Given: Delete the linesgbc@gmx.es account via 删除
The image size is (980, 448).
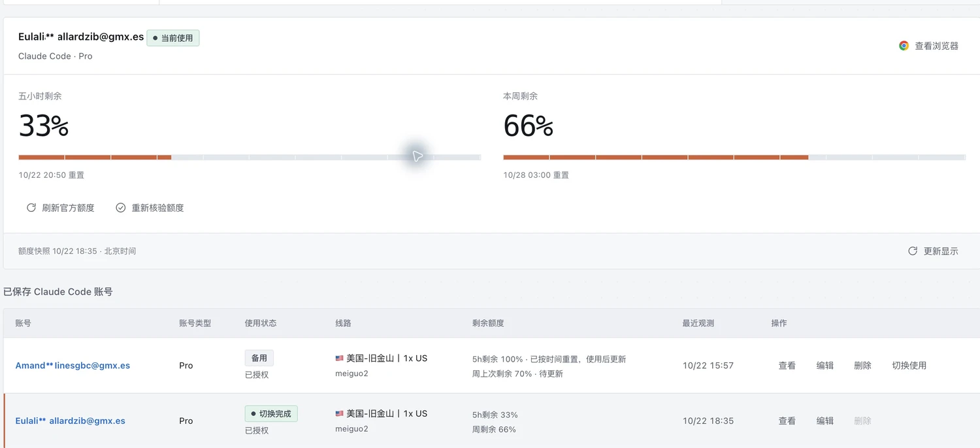Looking at the screenshot, I should [x=862, y=366].
